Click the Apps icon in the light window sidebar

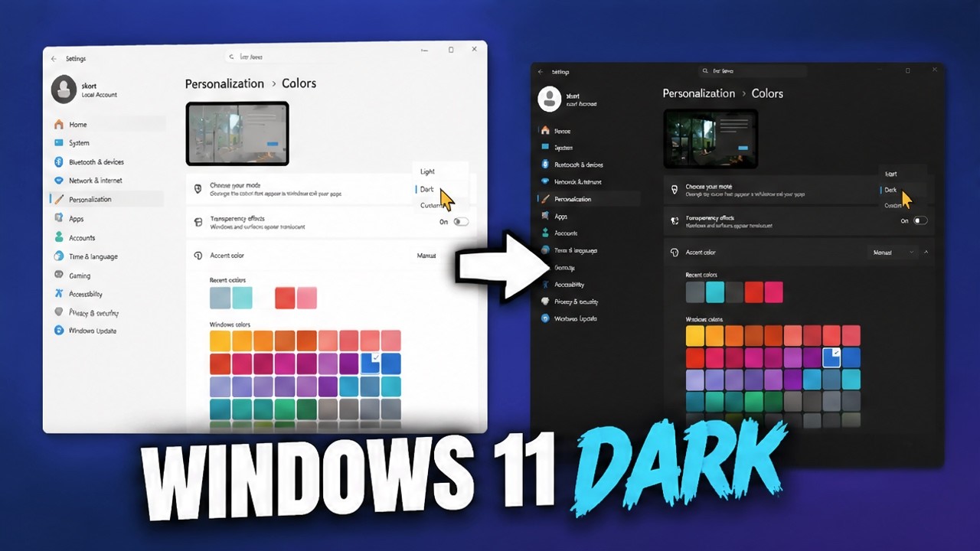point(59,218)
